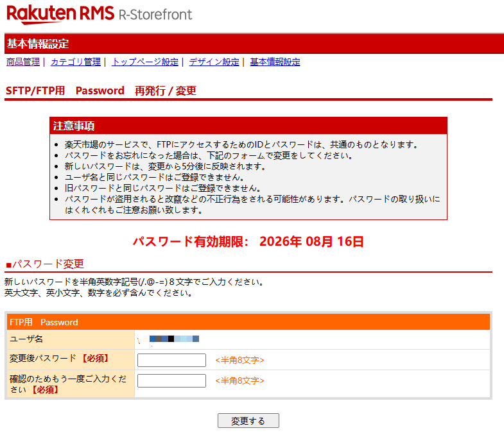
Task: Click the 変更後パスワード【必須】 label
Action: (x=59, y=358)
